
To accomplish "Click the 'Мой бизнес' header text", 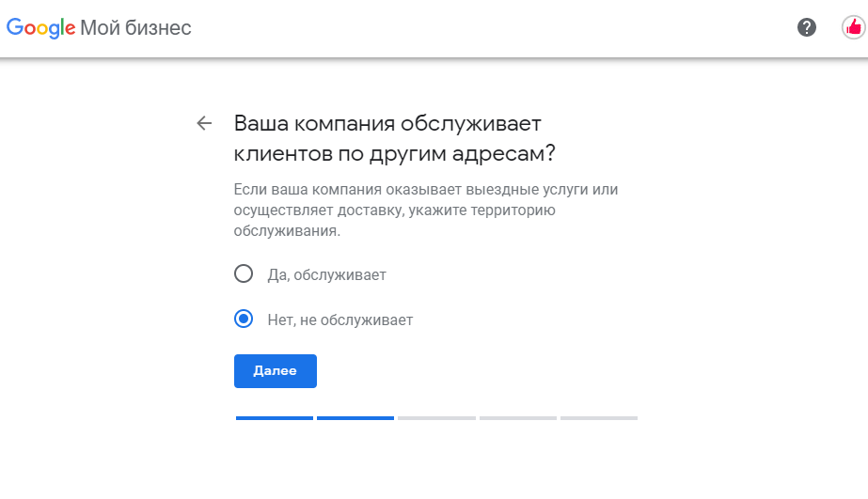I will tap(135, 27).
